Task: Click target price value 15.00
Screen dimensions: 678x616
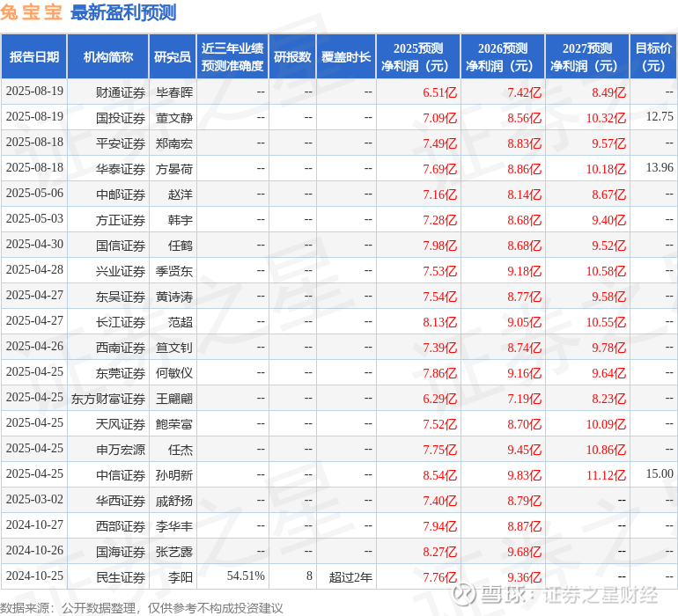Action: [660, 473]
